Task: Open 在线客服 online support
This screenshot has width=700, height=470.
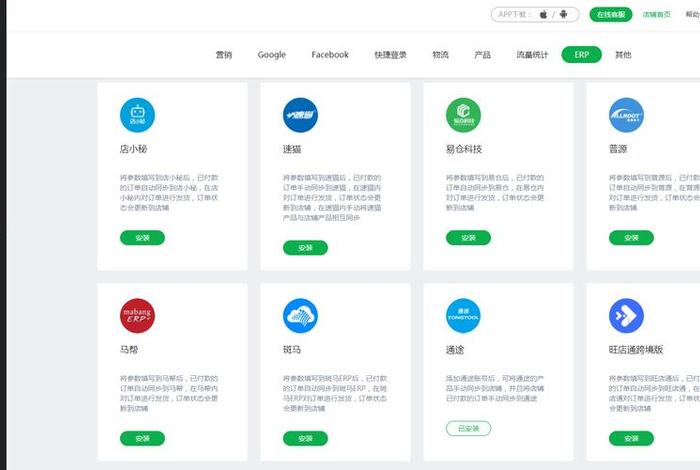Action: pyautogui.click(x=611, y=14)
